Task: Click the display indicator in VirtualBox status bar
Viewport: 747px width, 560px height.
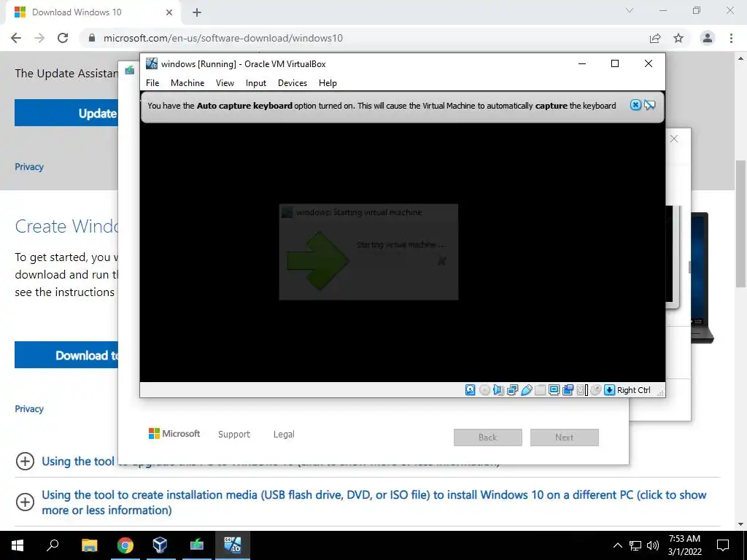Action: click(554, 390)
